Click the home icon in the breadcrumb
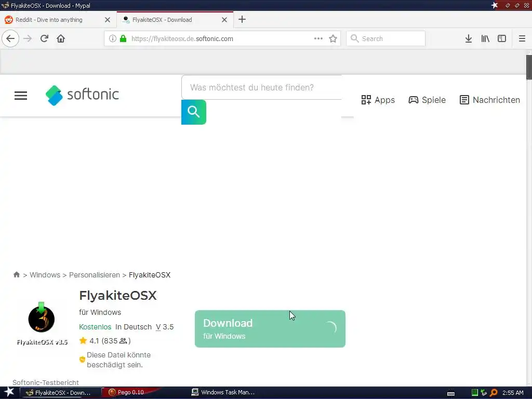 [x=16, y=274]
